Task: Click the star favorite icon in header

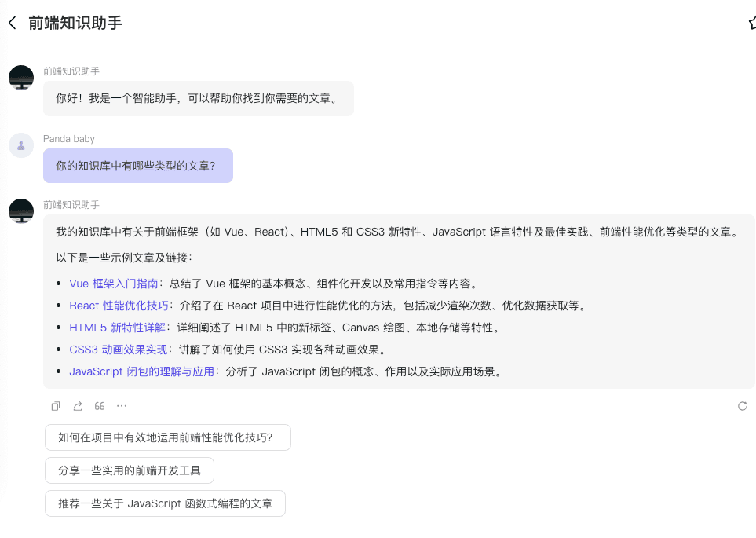Action: point(751,23)
